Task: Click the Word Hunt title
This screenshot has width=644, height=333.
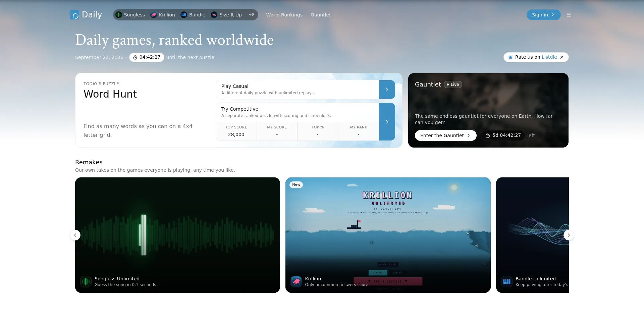Action: point(110,94)
